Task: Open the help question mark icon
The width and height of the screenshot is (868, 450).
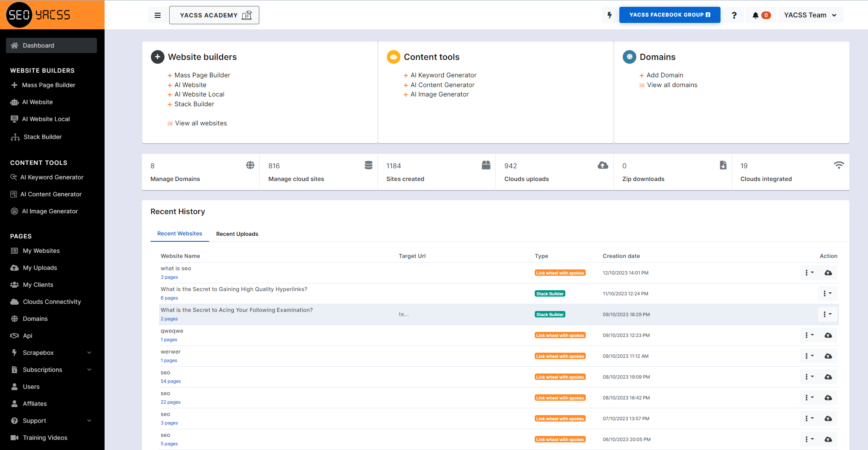Action: 734,15
